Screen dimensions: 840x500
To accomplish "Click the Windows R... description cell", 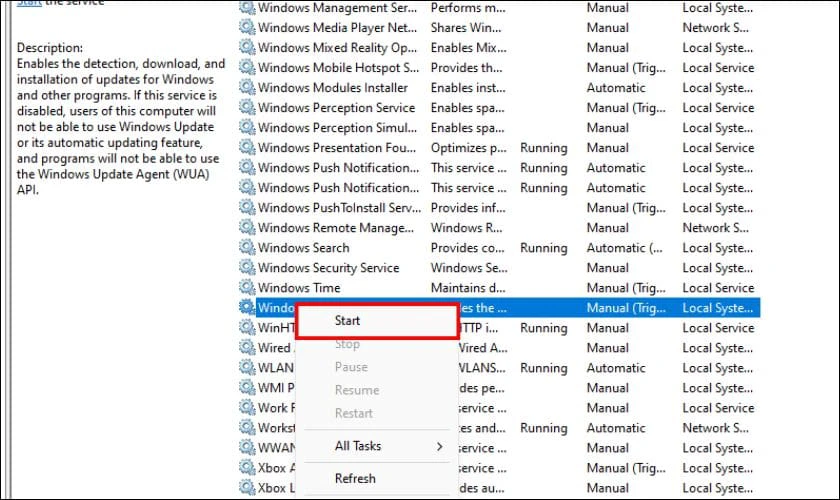I will (466, 228).
